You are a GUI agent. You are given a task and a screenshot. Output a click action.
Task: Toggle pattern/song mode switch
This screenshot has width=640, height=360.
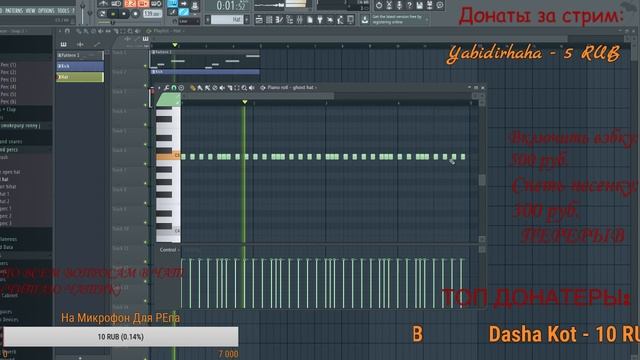coord(102,14)
